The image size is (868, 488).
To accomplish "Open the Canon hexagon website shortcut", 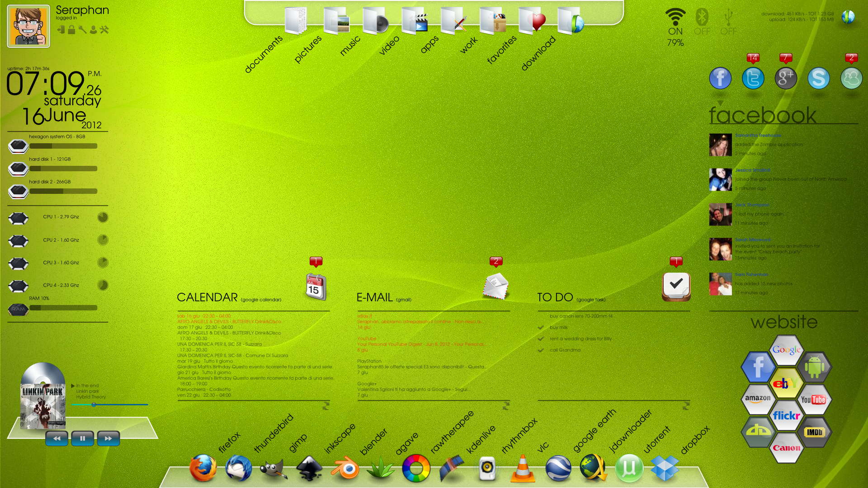I will (x=786, y=448).
